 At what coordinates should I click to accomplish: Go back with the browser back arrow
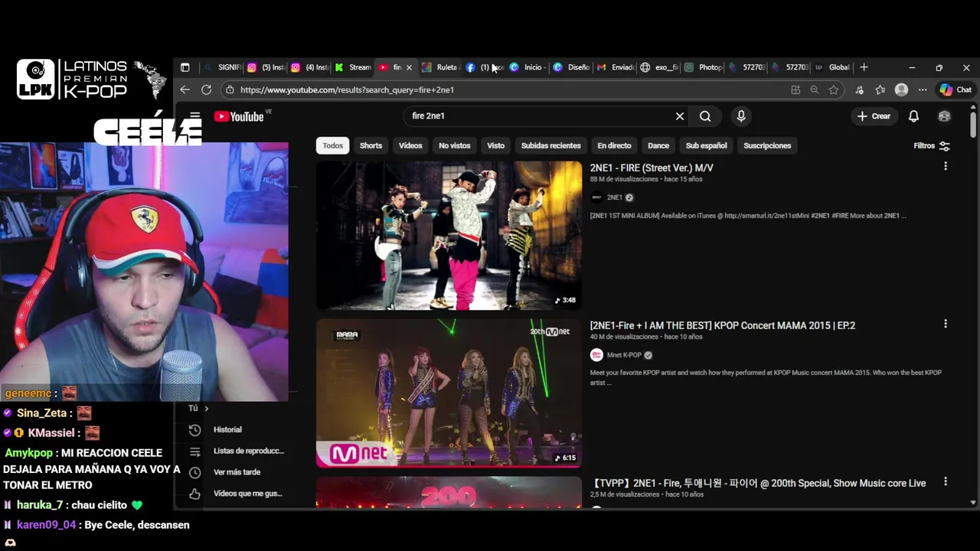coord(185,90)
